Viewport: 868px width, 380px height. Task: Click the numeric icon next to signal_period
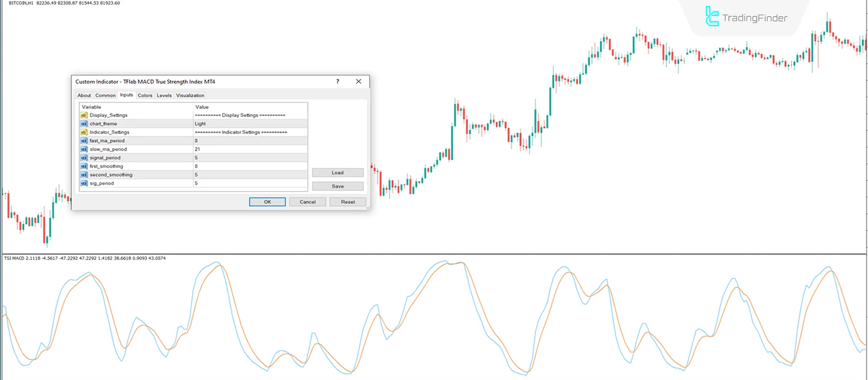(84, 158)
